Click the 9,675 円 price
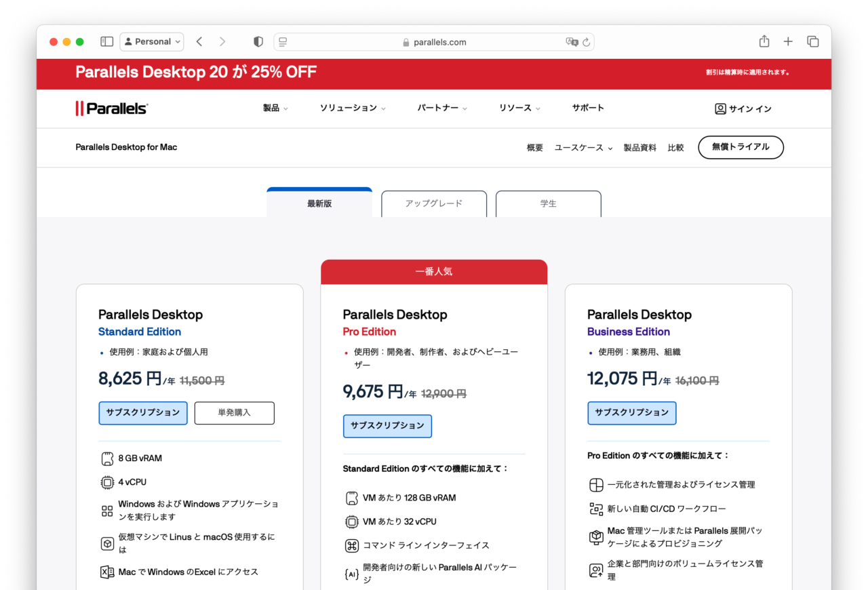Image resolution: width=868 pixels, height=590 pixels. [373, 391]
